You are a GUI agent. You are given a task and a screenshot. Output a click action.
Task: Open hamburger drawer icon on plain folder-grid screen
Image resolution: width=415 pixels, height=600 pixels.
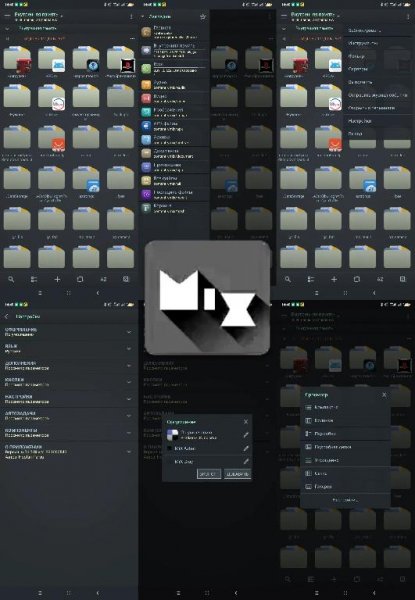[7, 16]
